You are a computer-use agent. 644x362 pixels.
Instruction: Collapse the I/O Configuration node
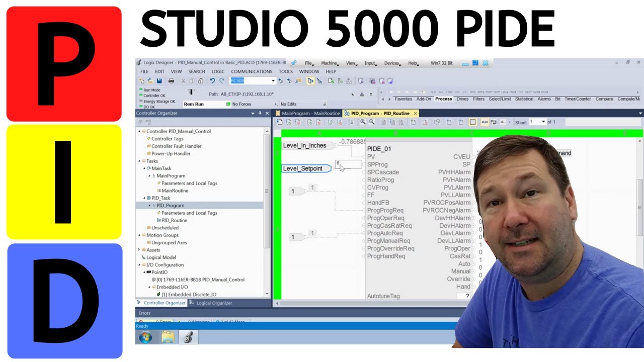pyautogui.click(x=139, y=265)
